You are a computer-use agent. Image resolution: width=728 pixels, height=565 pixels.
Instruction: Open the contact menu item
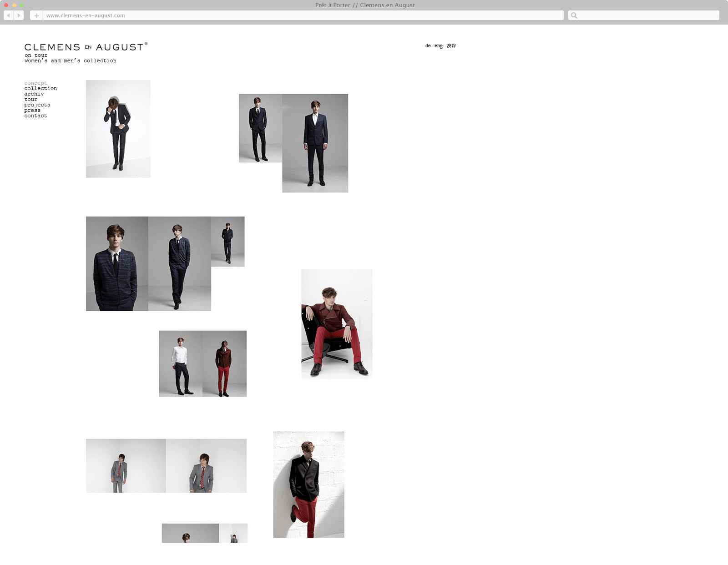[35, 116]
